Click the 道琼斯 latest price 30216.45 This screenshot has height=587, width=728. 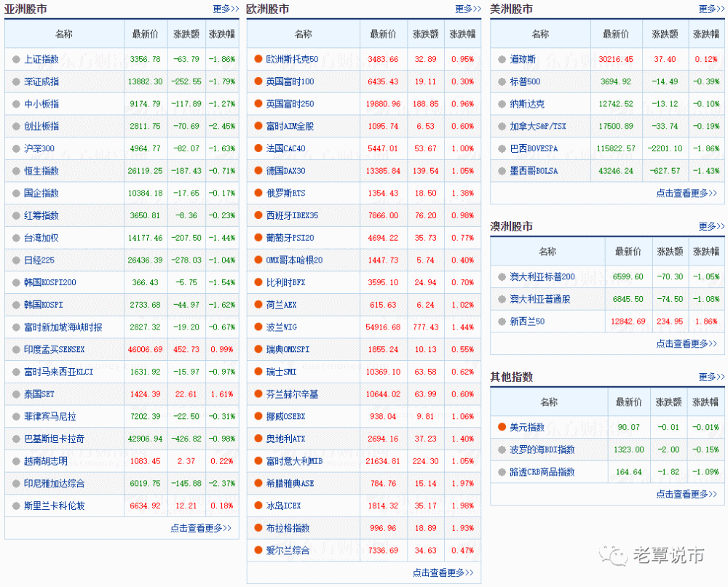616,60
